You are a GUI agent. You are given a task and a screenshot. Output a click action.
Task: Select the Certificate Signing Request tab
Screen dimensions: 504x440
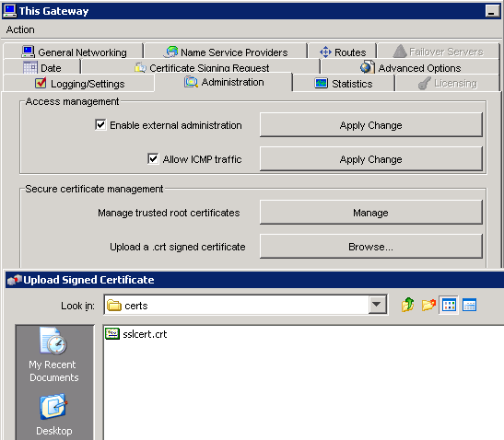coord(201,67)
